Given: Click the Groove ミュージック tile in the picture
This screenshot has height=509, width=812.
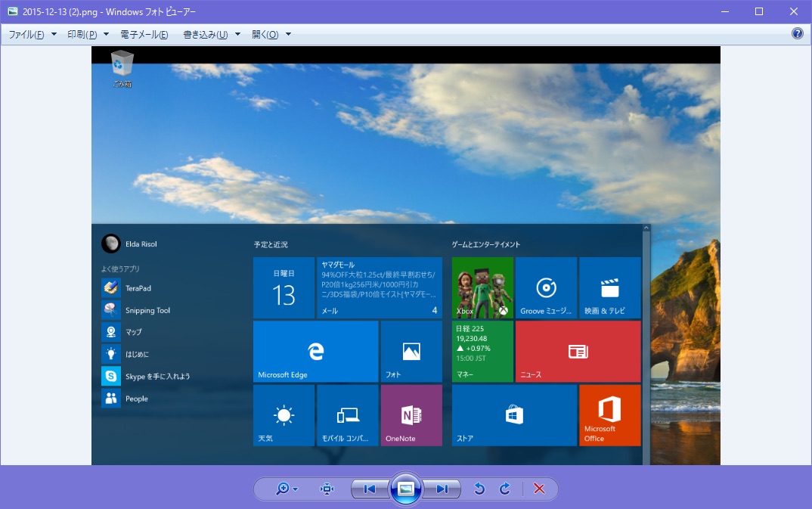Looking at the screenshot, I should coord(547,288).
